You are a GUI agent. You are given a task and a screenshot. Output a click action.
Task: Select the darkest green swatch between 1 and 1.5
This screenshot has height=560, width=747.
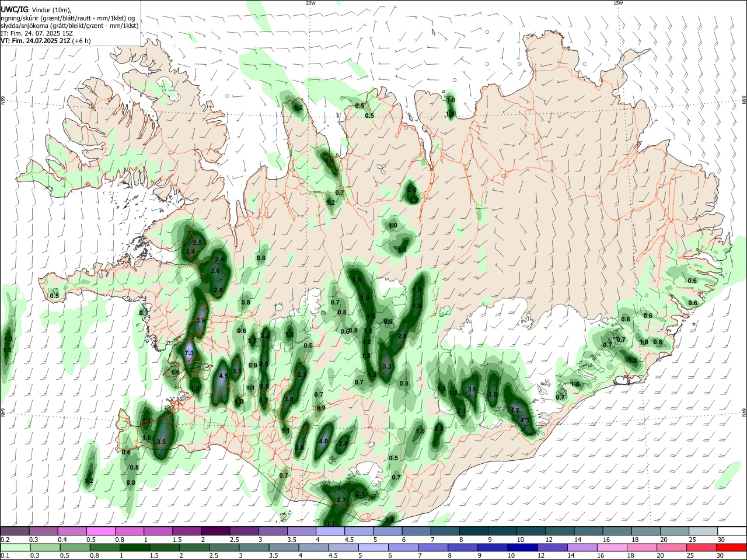134,547
